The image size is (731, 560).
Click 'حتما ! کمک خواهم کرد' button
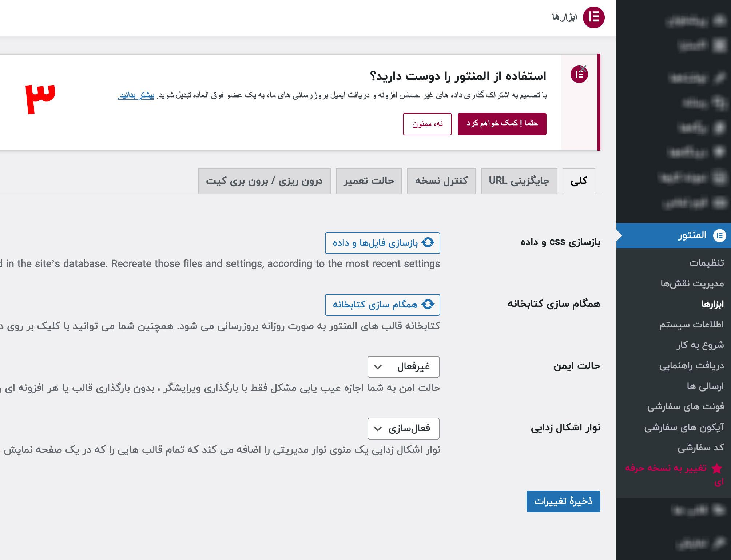pyautogui.click(x=502, y=124)
